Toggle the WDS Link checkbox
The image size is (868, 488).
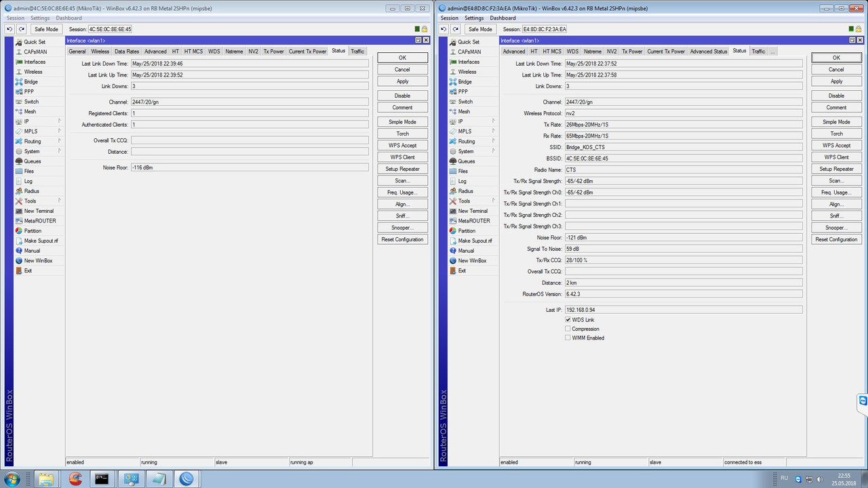coord(568,320)
